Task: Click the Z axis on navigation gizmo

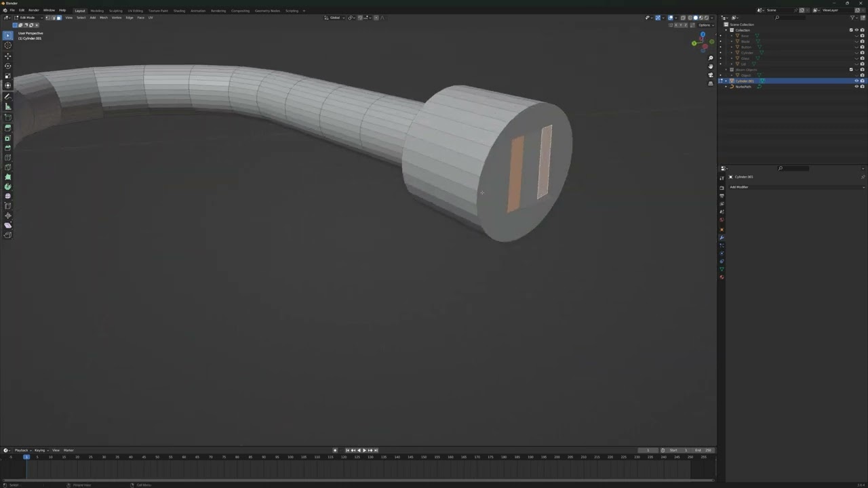Action: coord(703,34)
